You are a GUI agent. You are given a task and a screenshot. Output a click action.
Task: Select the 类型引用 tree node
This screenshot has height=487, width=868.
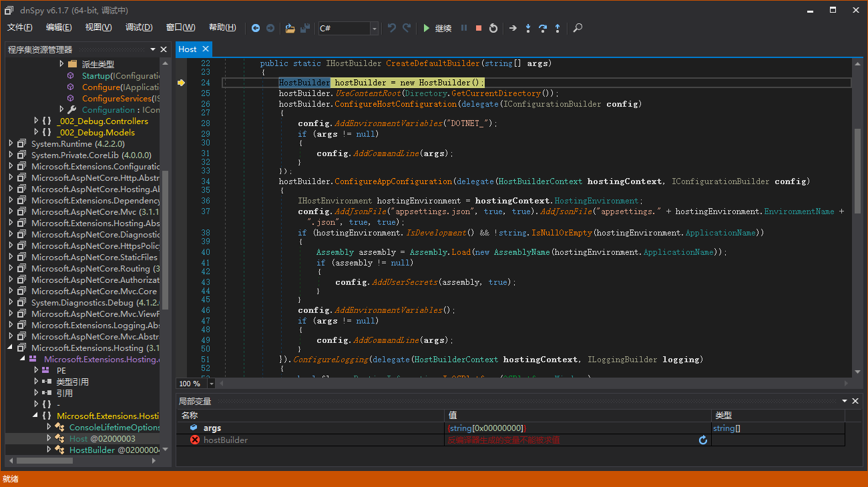[72, 382]
